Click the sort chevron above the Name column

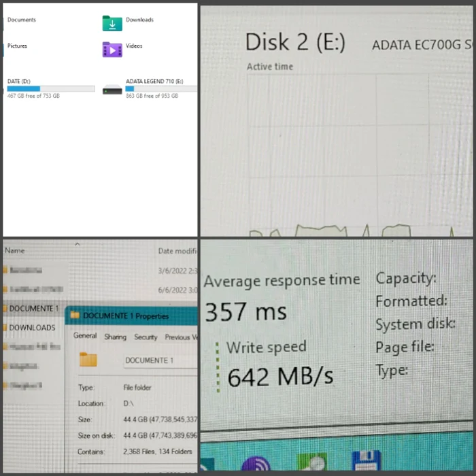[78, 244]
